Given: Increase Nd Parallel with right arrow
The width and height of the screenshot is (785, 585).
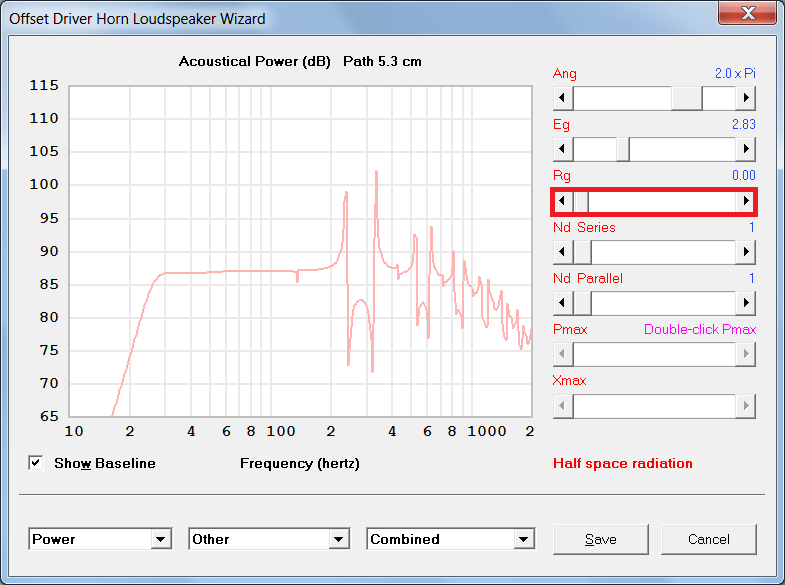Looking at the screenshot, I should click(745, 303).
